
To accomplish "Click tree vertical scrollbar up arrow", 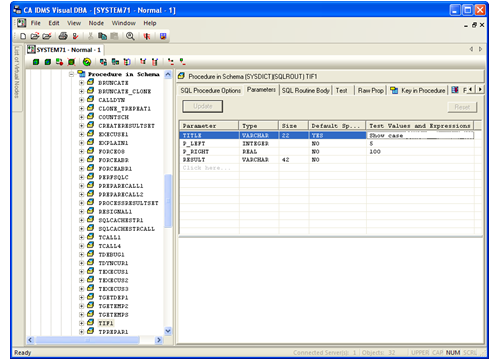I will coord(168,74).
